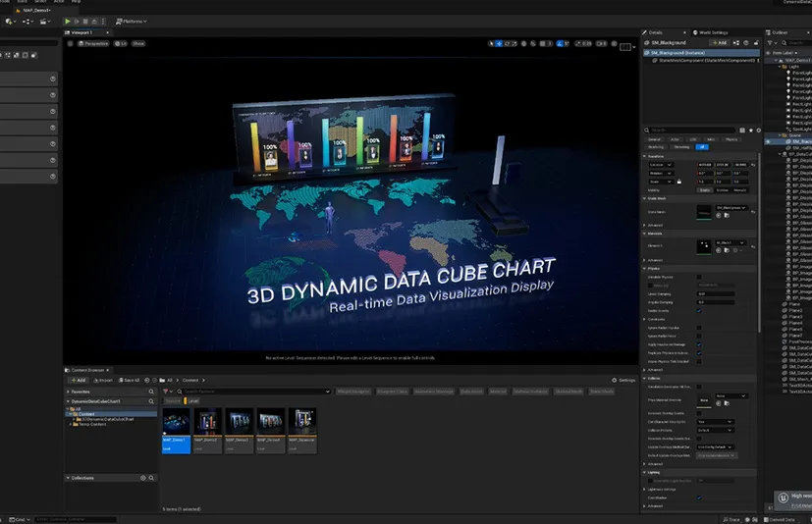
Task: Set Mobility to Movable
Action: pos(740,190)
